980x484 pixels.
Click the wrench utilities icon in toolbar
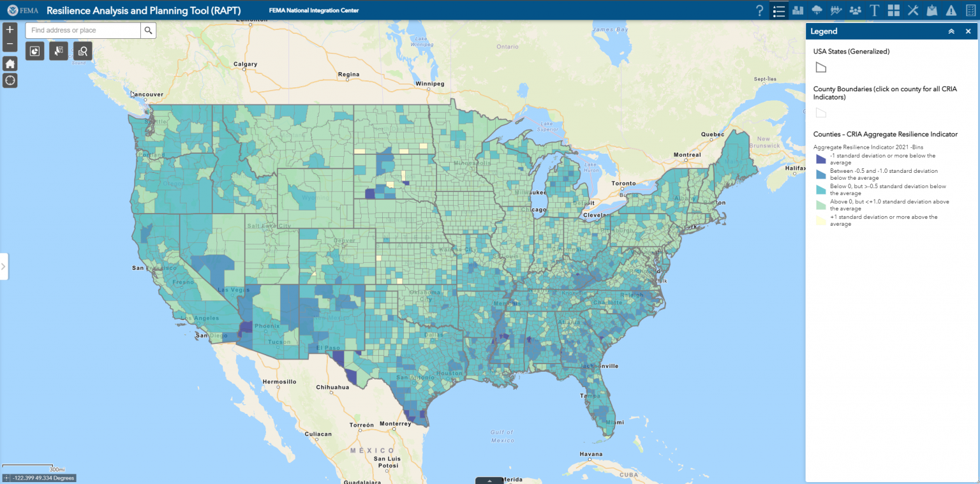914,10
